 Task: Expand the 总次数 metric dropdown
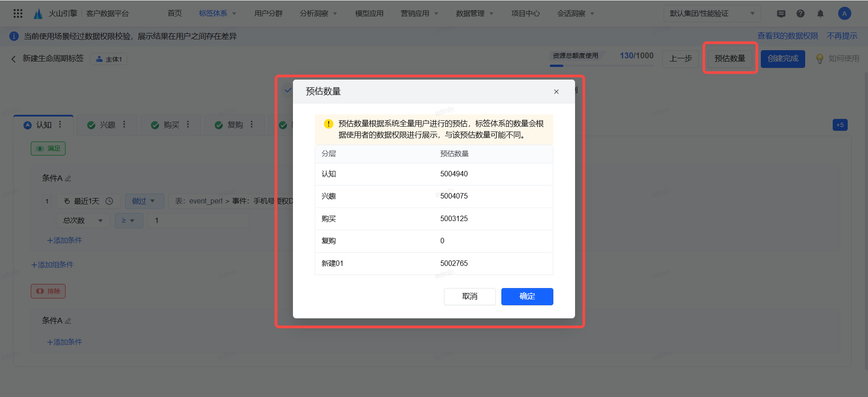(83, 221)
